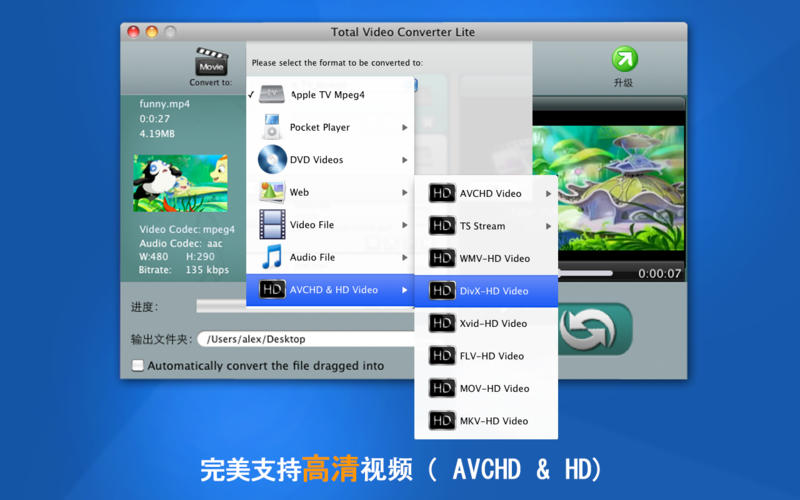Click HD icon next to MKV-HD Video
Screen dimensions: 800x500
pyautogui.click(x=442, y=421)
